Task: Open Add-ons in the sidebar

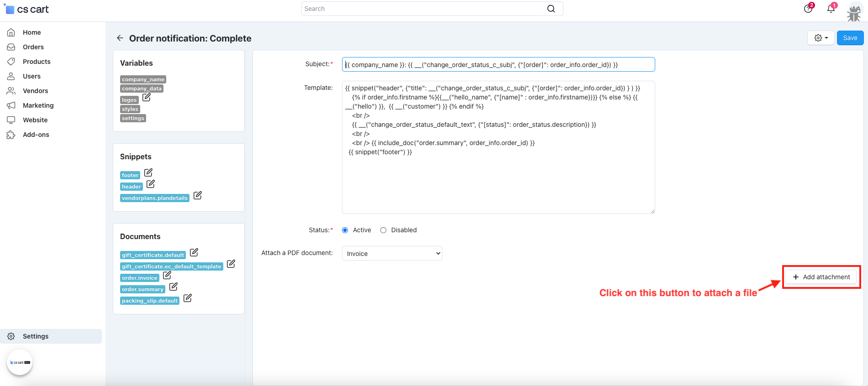Action: (x=36, y=135)
